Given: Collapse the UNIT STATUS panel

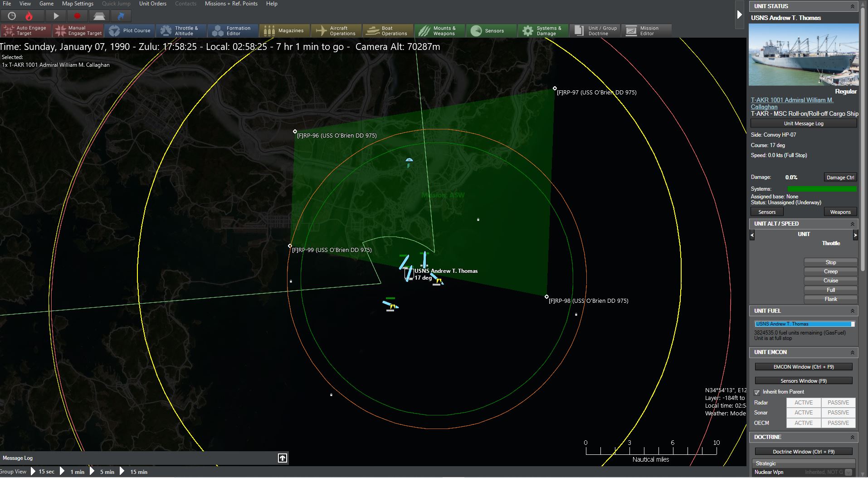Looking at the screenshot, I should 852,6.
